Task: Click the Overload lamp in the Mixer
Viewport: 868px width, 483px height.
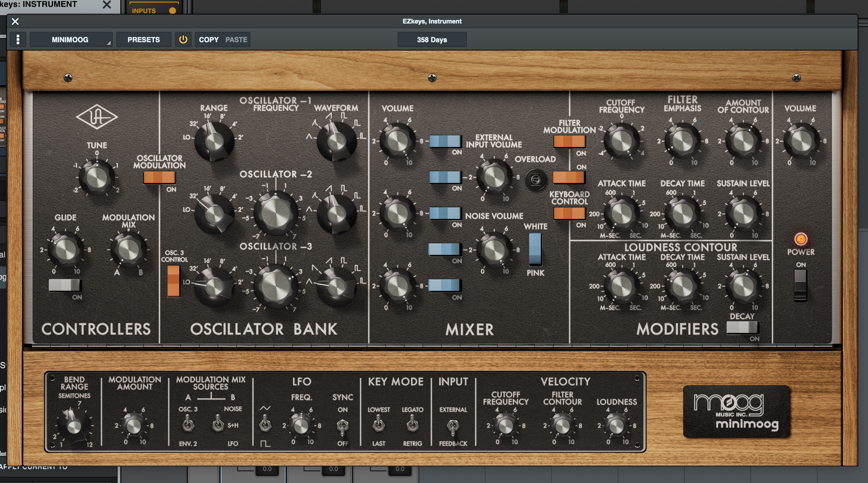Action: click(x=536, y=179)
